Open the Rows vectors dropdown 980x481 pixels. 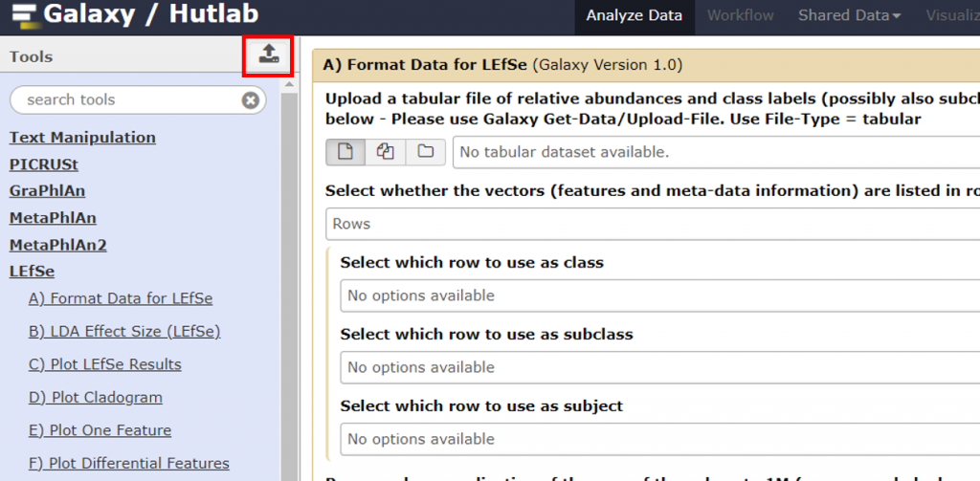[653, 224]
